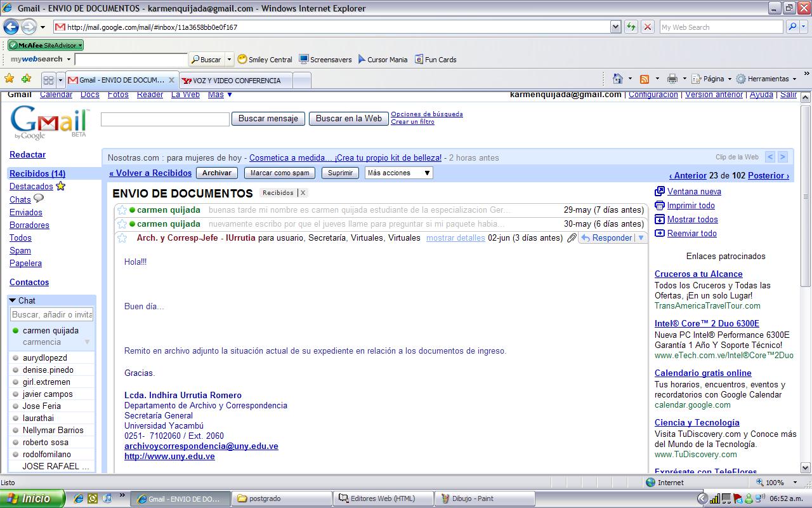The width and height of the screenshot is (812, 508).
Task: Click the printer icon in IE toolbar
Action: click(672, 79)
